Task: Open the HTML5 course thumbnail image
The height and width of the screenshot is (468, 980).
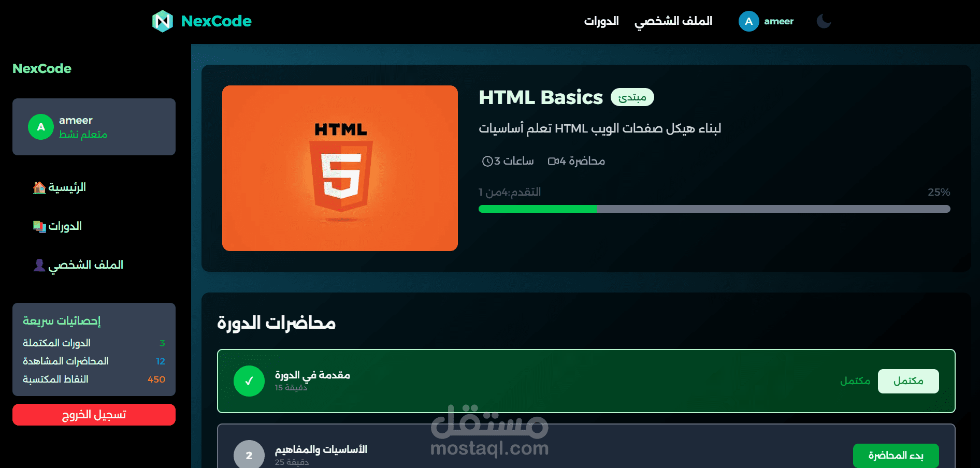Action: (340, 168)
